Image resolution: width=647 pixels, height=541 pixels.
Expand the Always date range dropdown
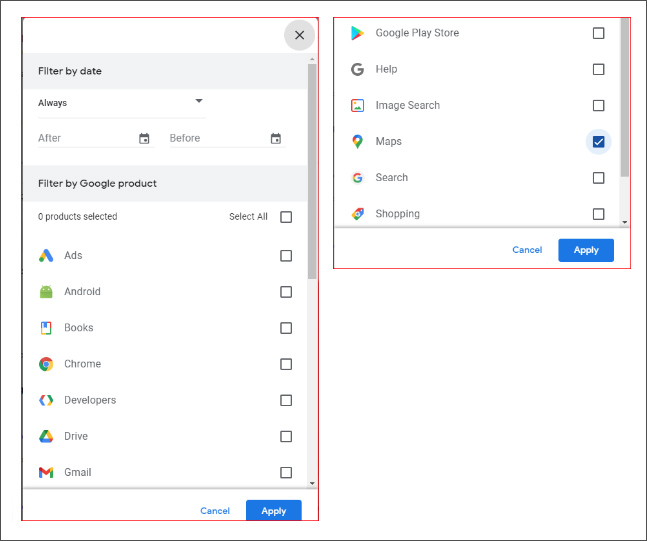(x=122, y=103)
